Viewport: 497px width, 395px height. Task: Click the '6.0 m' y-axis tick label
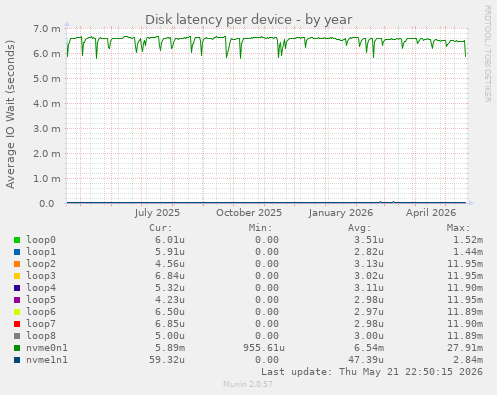click(x=47, y=54)
